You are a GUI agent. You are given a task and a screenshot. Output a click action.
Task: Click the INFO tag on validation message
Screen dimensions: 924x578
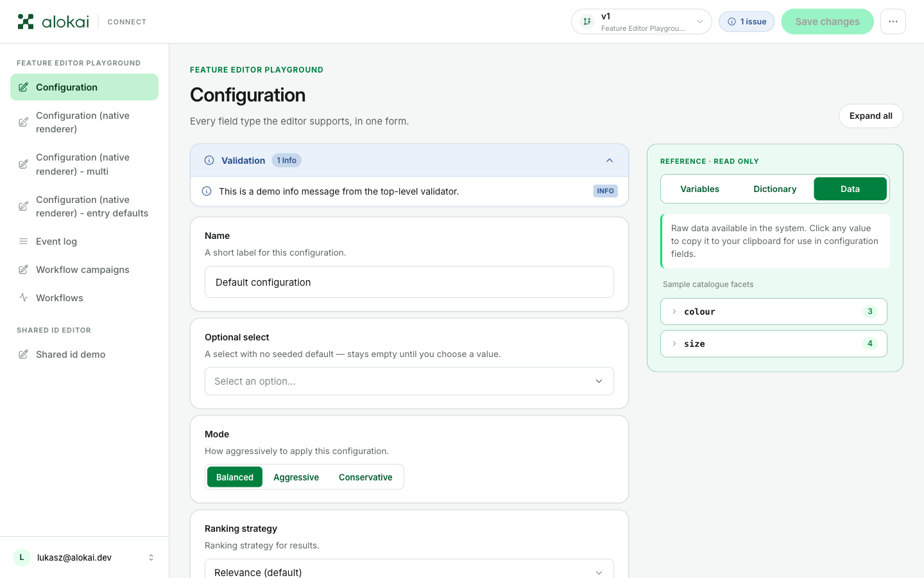point(605,191)
